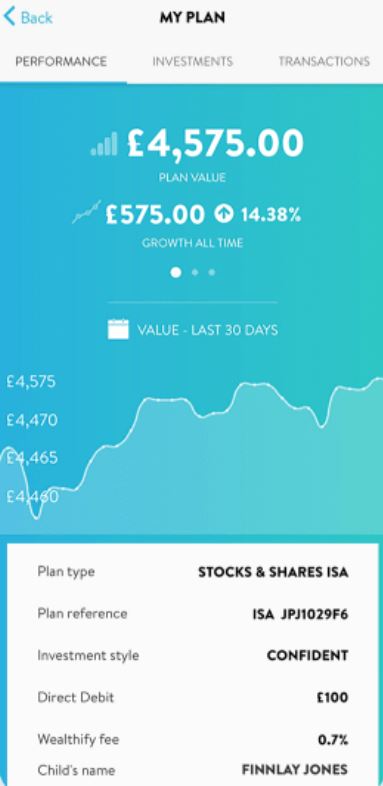Click the trend line icon next to £575.00
Screen dimensions: 383x786
[x=87, y=213]
